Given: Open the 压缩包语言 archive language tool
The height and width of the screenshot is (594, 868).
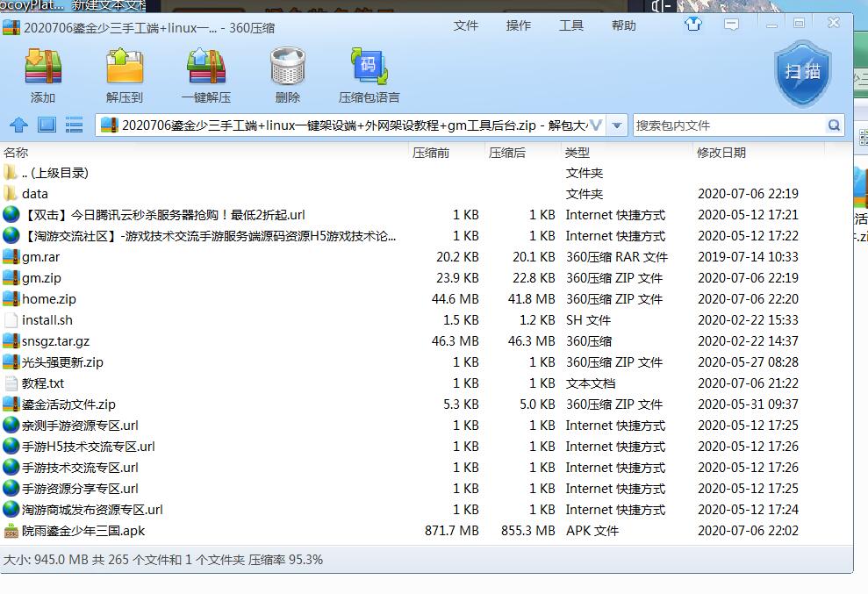Looking at the screenshot, I should click(x=369, y=75).
